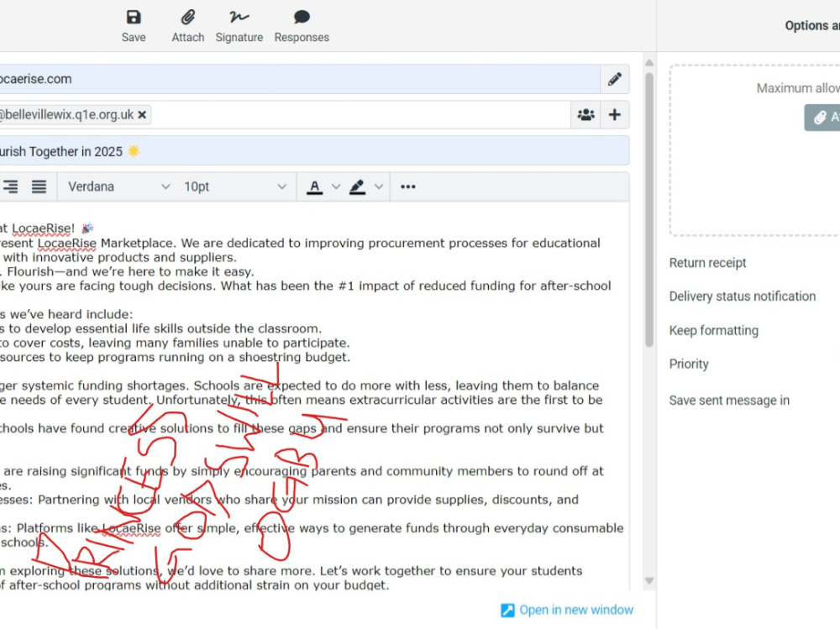Screen dimensions: 840x629
Task: Show more editor tools via ellipsis
Action: point(407,186)
